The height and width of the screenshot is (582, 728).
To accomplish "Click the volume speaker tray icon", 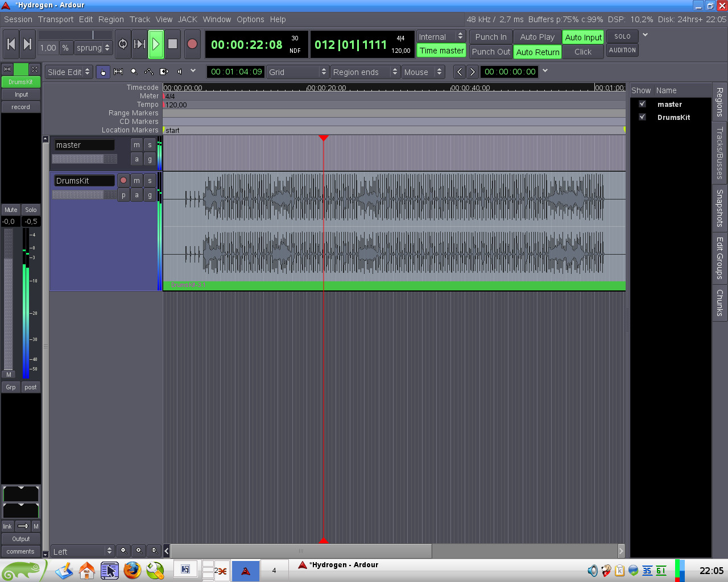I will pyautogui.click(x=593, y=571).
